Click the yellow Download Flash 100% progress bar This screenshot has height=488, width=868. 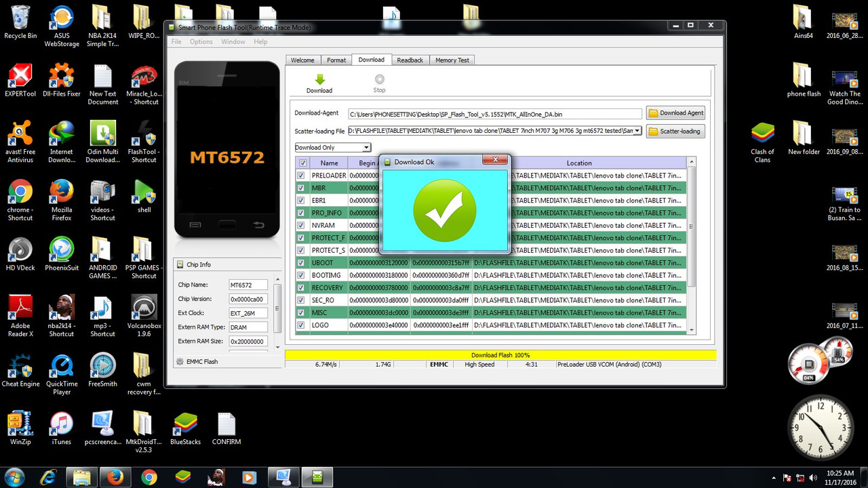tap(500, 355)
